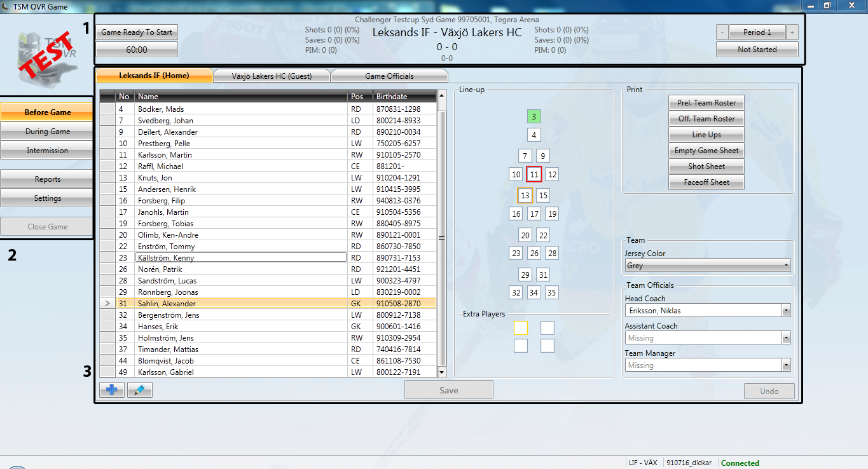Select line-up box number 15
This screenshot has height=469, width=868.
542,195
